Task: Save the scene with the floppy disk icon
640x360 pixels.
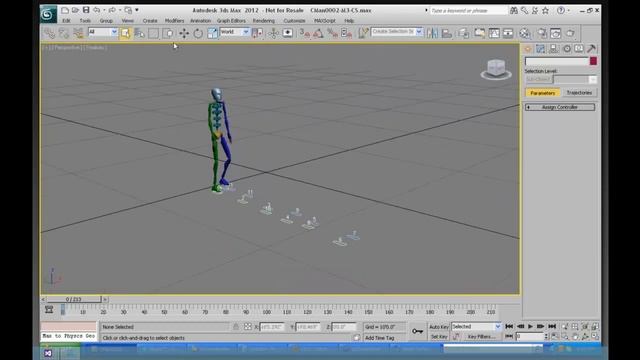Action: point(86,10)
